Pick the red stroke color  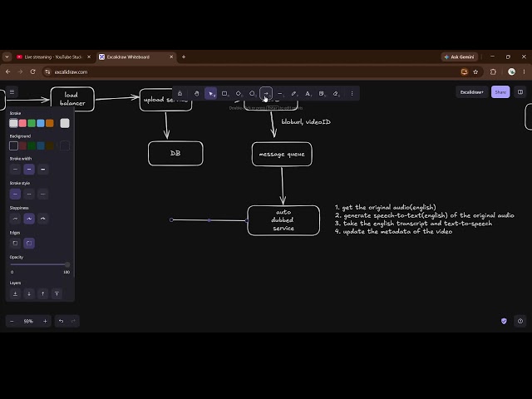click(22, 123)
